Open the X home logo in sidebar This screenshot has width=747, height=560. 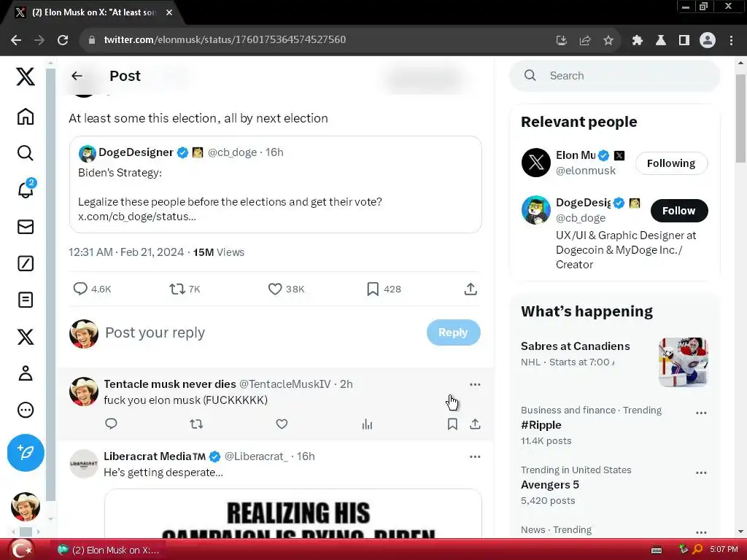pos(26,76)
